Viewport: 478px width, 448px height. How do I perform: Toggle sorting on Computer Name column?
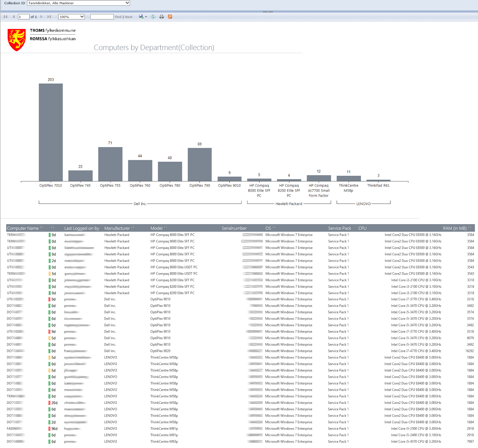42,227
